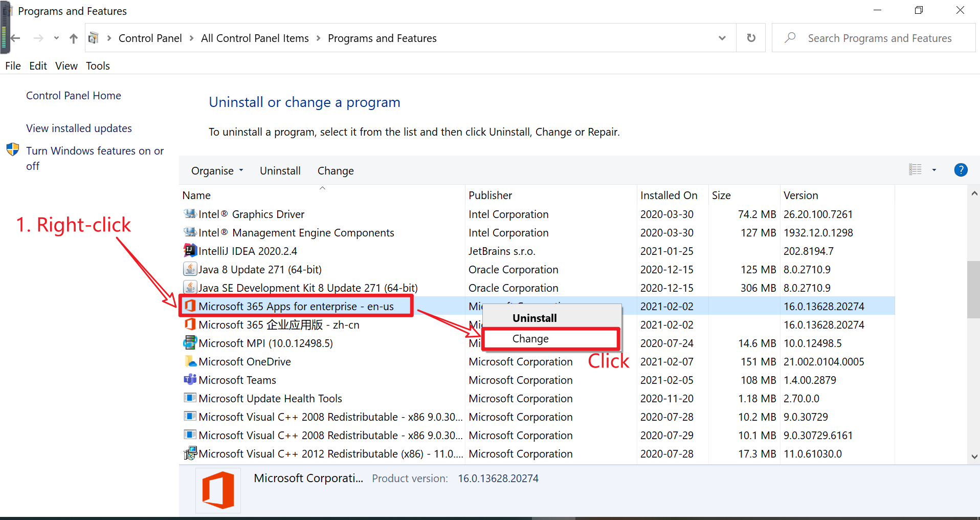Click version 26.20.100.7261 cell

tap(818, 214)
